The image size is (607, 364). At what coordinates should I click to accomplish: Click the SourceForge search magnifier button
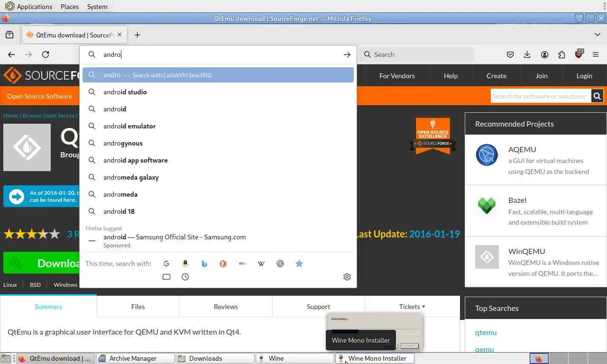click(x=597, y=96)
